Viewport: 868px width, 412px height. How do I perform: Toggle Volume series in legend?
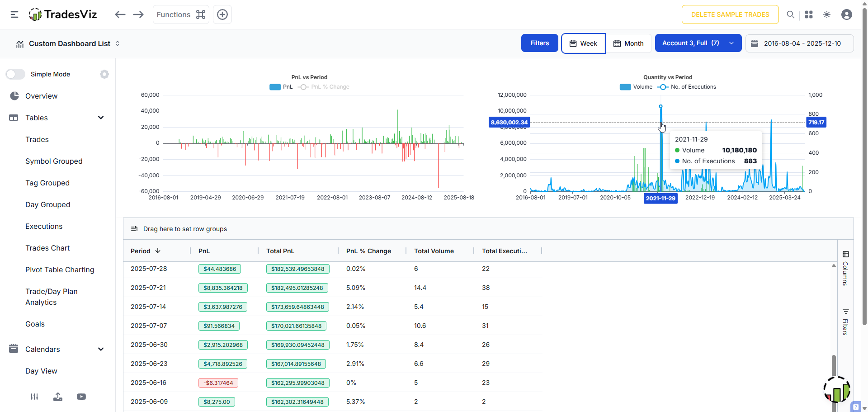tap(636, 87)
